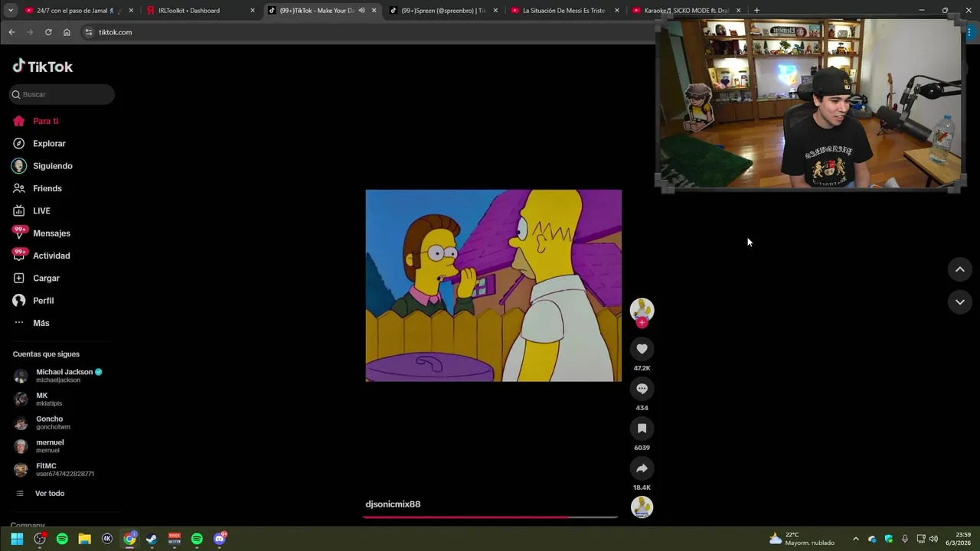This screenshot has width=980, height=551.
Task: Switch to 24/7 con el paso de Jamal tab
Action: click(79, 11)
